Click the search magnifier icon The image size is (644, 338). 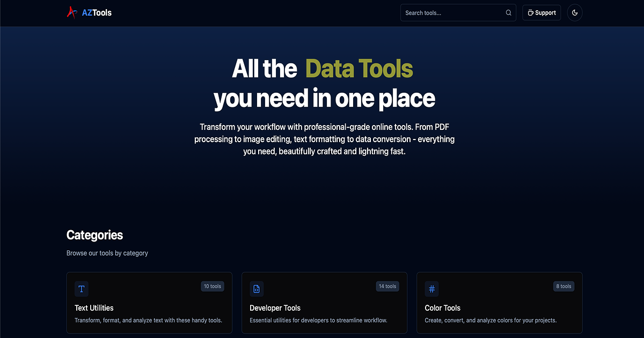pos(508,12)
